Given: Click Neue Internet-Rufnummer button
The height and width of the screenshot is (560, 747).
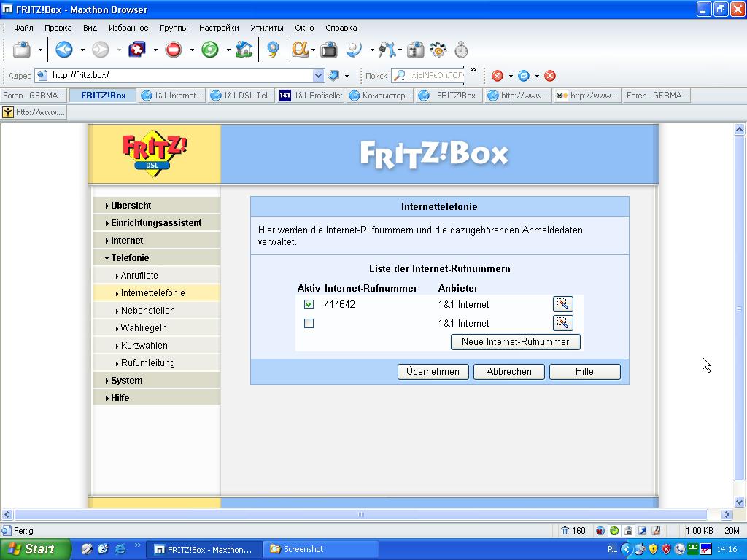Looking at the screenshot, I should pyautogui.click(x=516, y=341).
